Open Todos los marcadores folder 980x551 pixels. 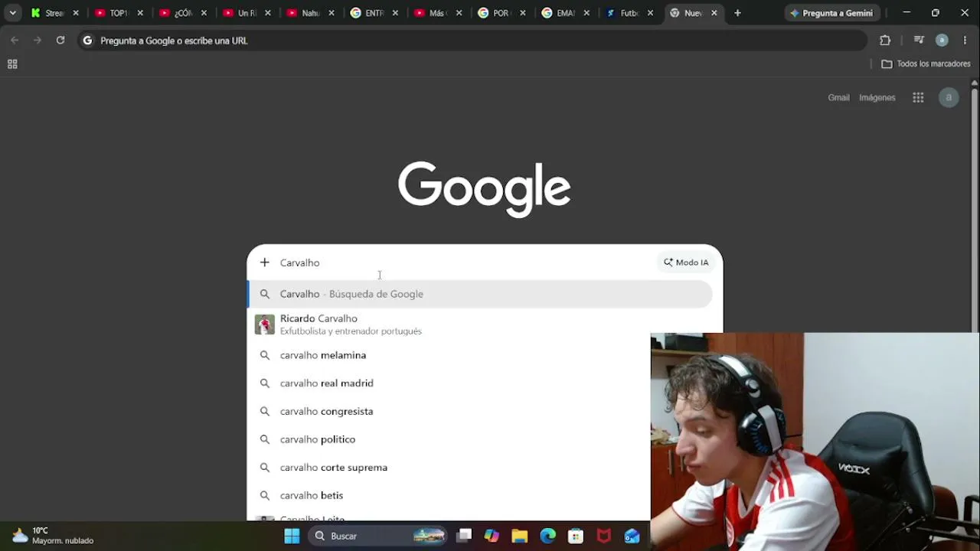coord(926,64)
